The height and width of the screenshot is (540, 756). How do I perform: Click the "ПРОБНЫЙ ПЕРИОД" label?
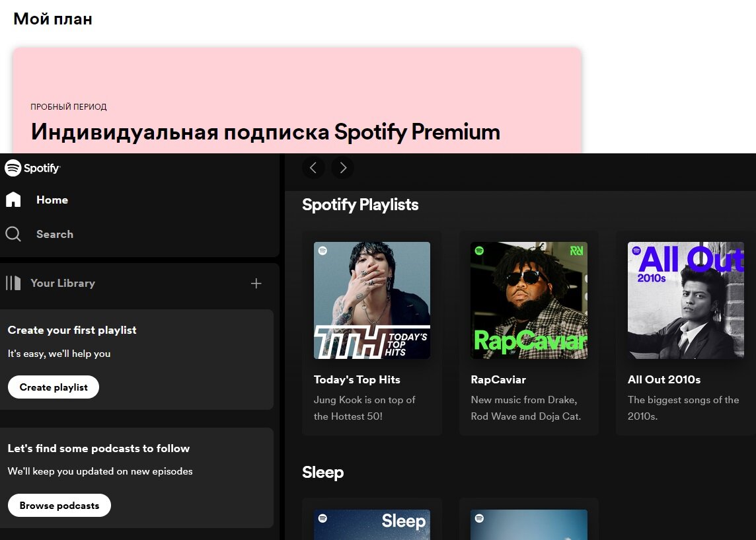69,106
